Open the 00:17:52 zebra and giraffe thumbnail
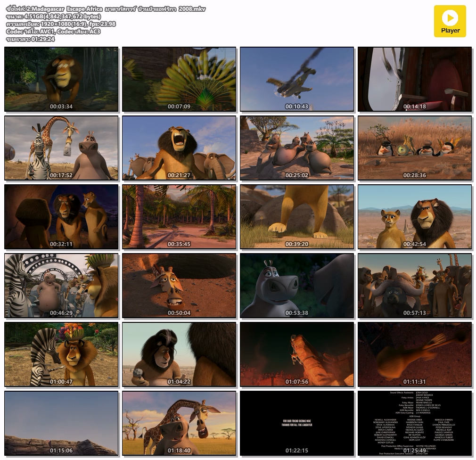Screen dimensions: 476x460 pyautogui.click(x=61, y=148)
